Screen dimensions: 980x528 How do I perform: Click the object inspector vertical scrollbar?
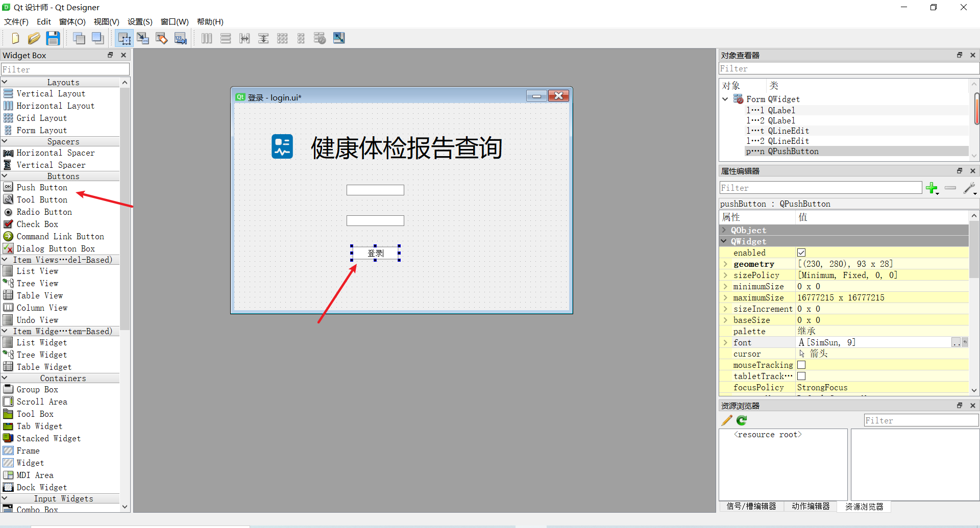coord(976,108)
